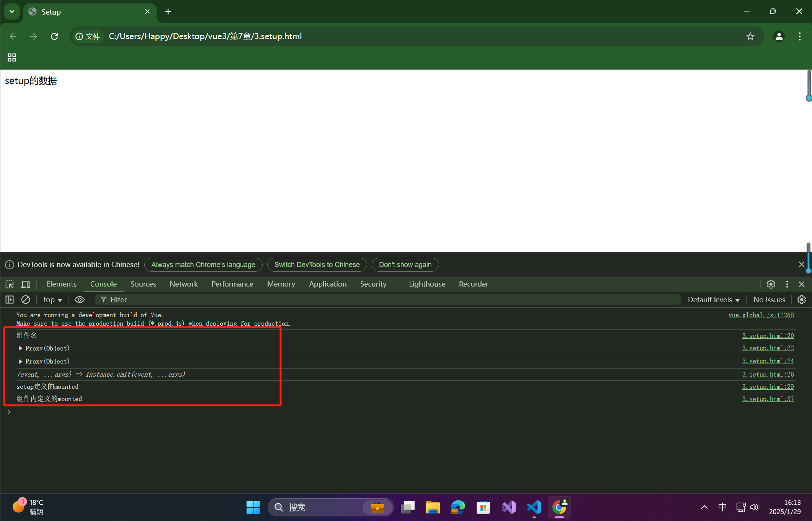The image size is (812, 521).
Task: Reload the page with refresh icon
Action: [54, 36]
